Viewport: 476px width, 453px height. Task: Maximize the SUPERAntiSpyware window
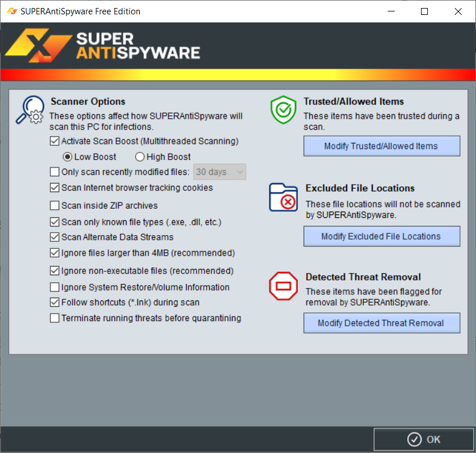424,11
